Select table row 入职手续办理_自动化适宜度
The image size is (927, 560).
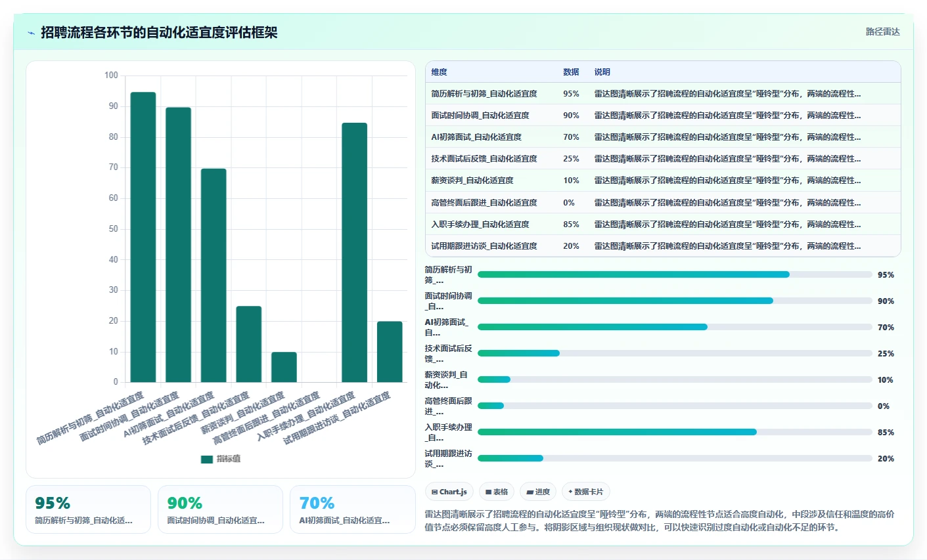pyautogui.click(x=663, y=225)
